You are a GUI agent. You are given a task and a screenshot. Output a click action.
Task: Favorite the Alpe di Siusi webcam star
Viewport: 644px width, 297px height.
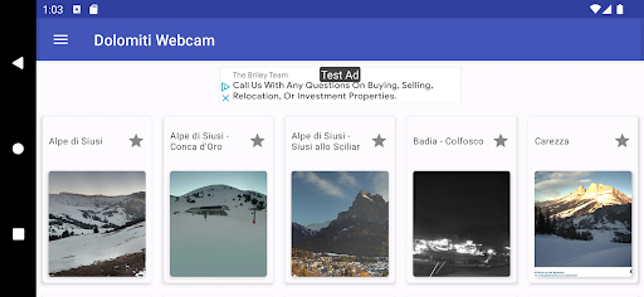[136, 141]
